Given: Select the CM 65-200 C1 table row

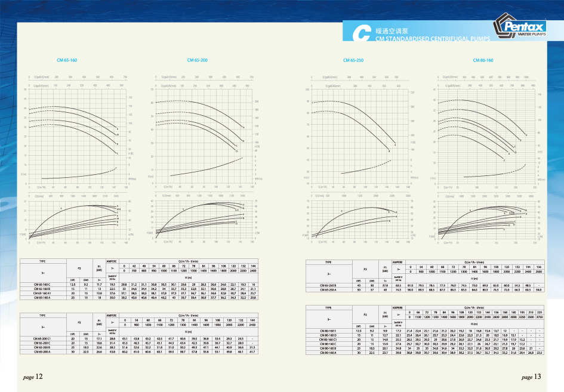Looking at the screenshot, I should tap(42, 338).
